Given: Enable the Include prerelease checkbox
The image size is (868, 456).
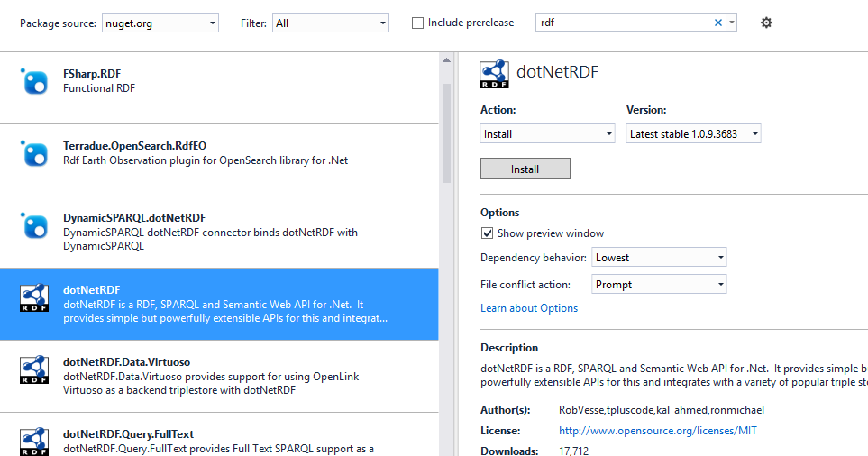Looking at the screenshot, I should point(418,23).
